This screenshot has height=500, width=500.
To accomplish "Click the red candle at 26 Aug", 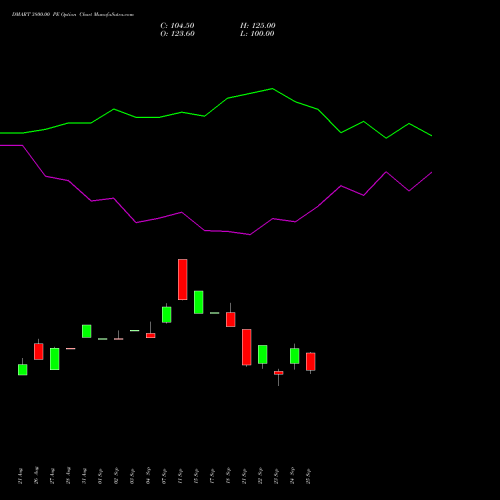I will (x=39, y=351).
